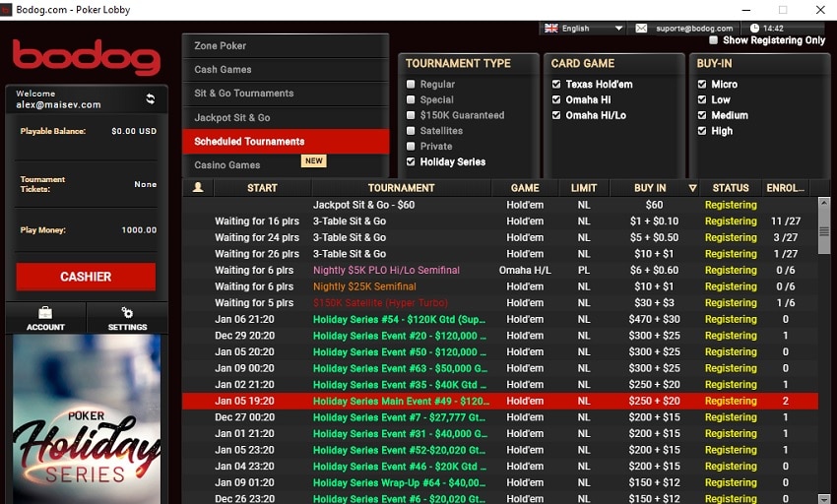The width and height of the screenshot is (837, 504).
Task: Uncheck the Micro buy-in checkbox
Action: click(x=702, y=84)
